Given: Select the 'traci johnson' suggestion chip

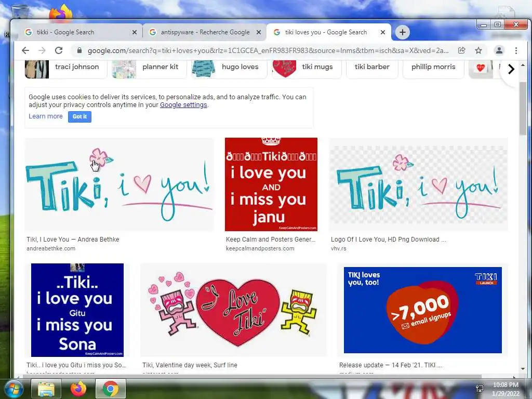Looking at the screenshot, I should click(66, 69).
